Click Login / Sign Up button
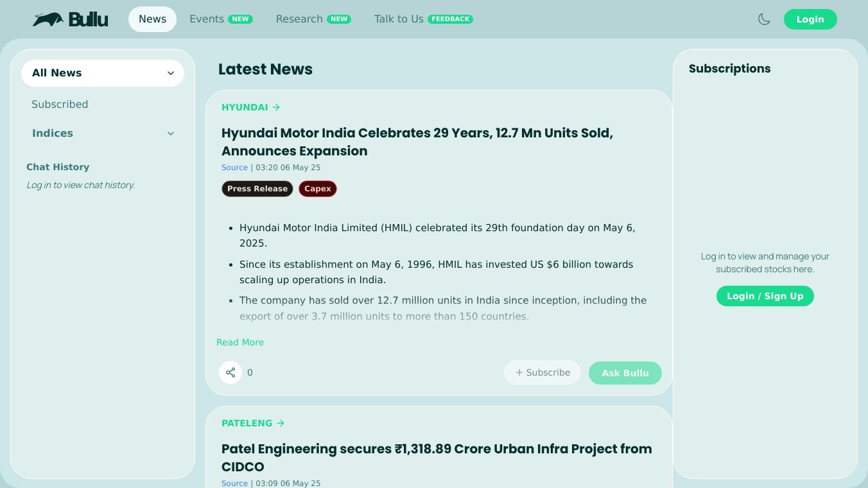The image size is (868, 488). click(765, 296)
